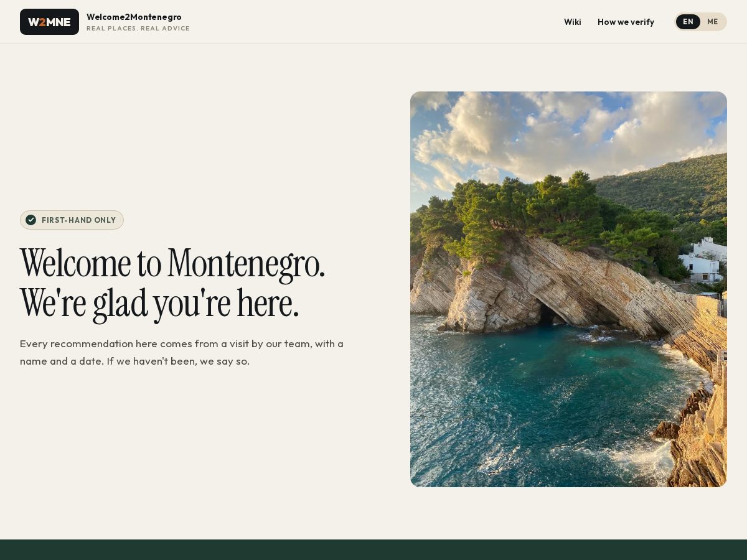Switch language to EN
Viewport: 747px width, 560px height.
click(x=688, y=22)
